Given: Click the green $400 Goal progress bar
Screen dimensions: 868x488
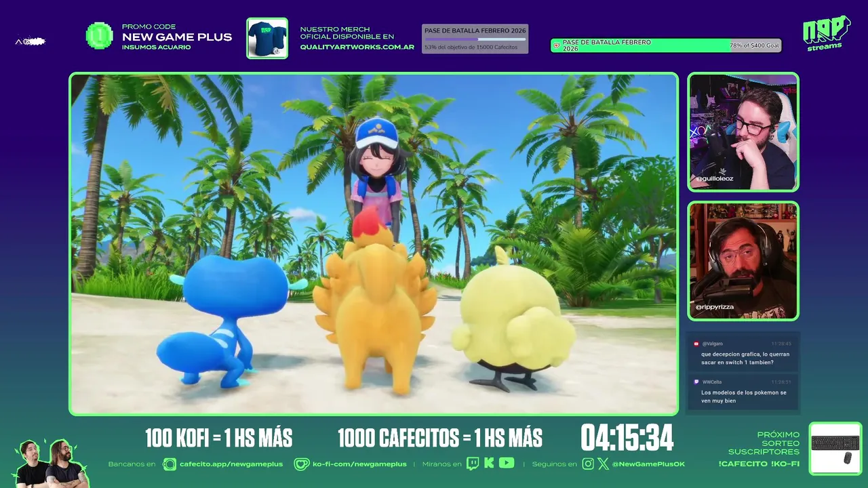Looking at the screenshot, I should [x=666, y=45].
